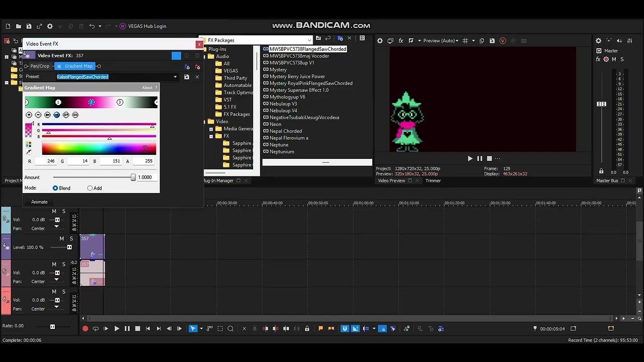The image size is (644, 362).
Task: Open the Normal Edit tool options dropdown
Action: tap(201, 329)
